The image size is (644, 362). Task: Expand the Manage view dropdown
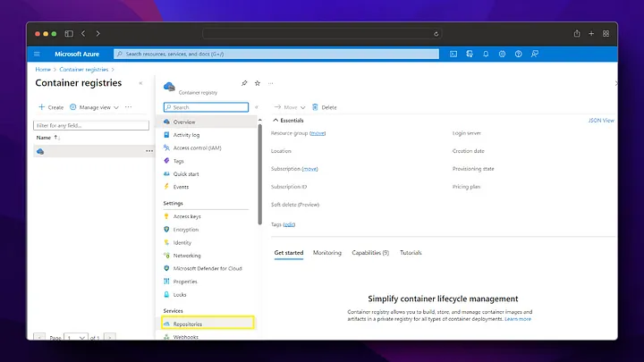click(94, 107)
